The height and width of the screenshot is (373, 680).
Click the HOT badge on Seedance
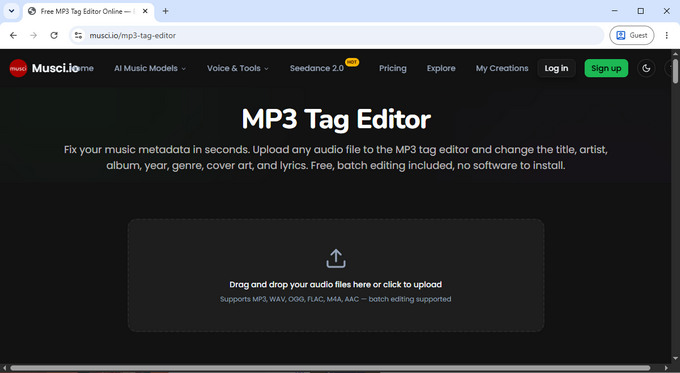352,62
